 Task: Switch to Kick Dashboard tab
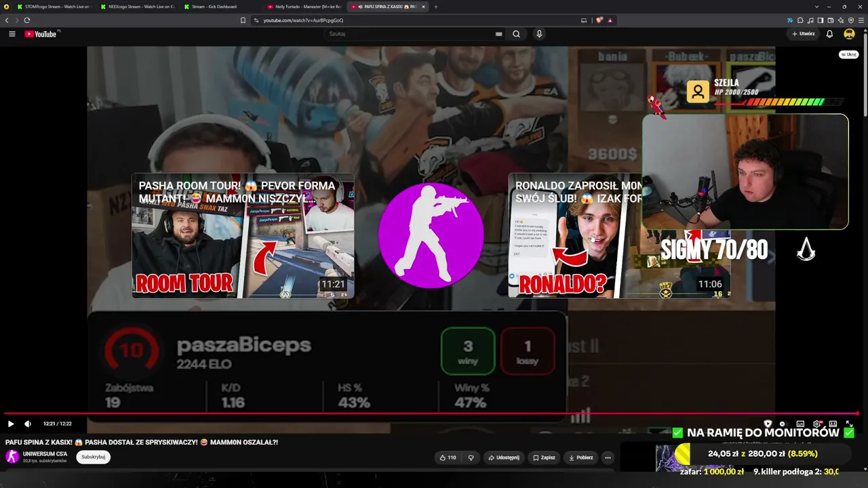(221, 7)
